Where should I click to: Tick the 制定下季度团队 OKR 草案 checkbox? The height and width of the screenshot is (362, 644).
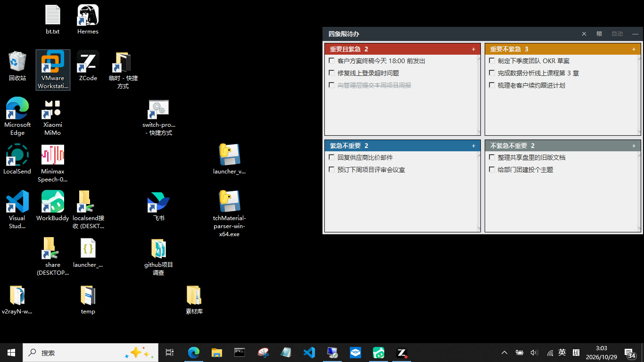[x=492, y=61]
